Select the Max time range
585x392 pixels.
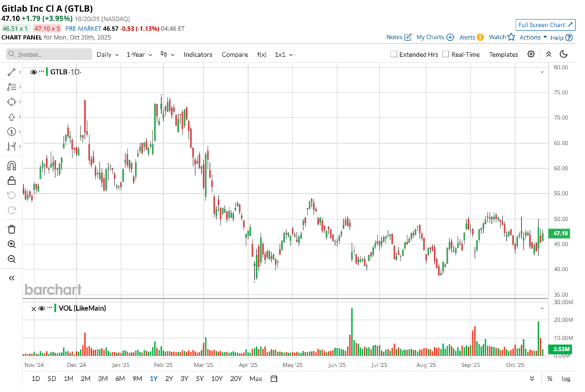click(256, 379)
